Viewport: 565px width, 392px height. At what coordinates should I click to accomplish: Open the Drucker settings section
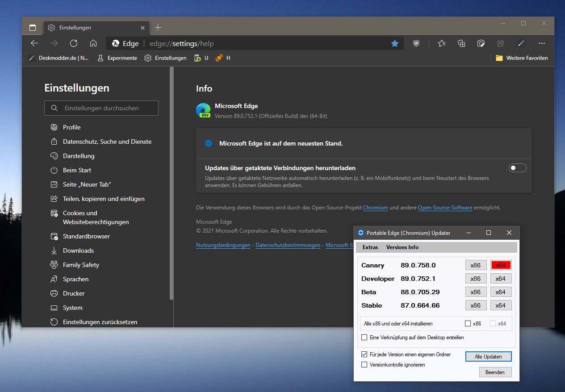[x=74, y=293]
